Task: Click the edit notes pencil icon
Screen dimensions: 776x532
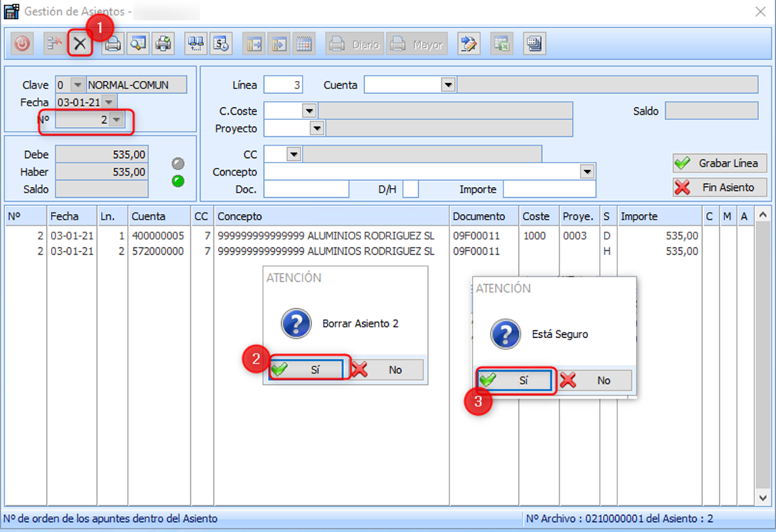Action: [468, 45]
